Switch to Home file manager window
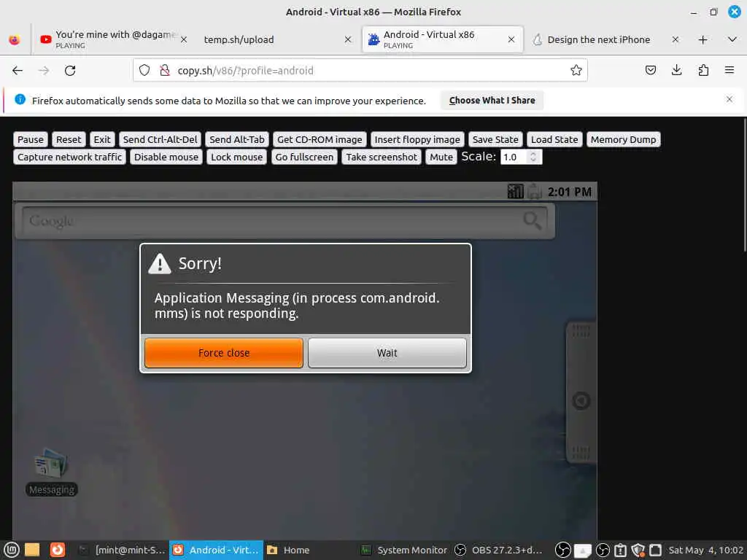Screen dimensions: 747x560 click(309, 550)
